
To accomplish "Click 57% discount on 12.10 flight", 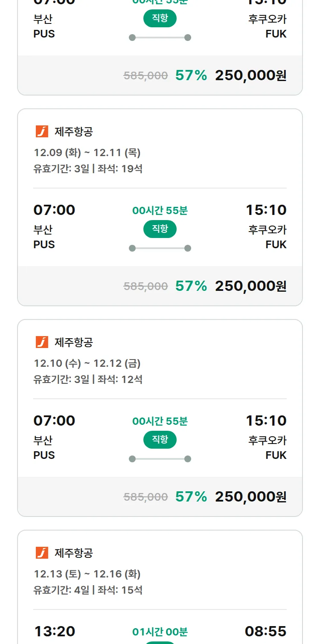I will (191, 497).
